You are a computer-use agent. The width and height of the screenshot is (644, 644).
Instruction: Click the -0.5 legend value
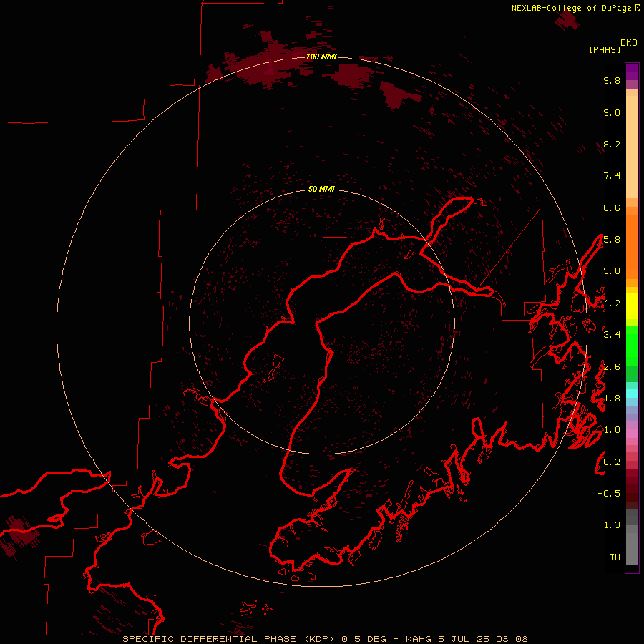[609, 494]
